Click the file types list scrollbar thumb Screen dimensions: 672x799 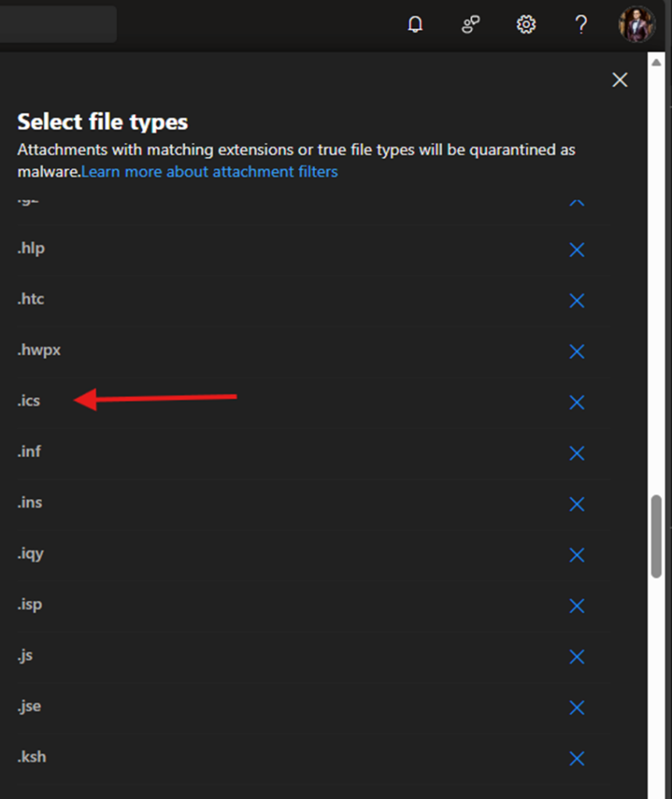click(656, 535)
